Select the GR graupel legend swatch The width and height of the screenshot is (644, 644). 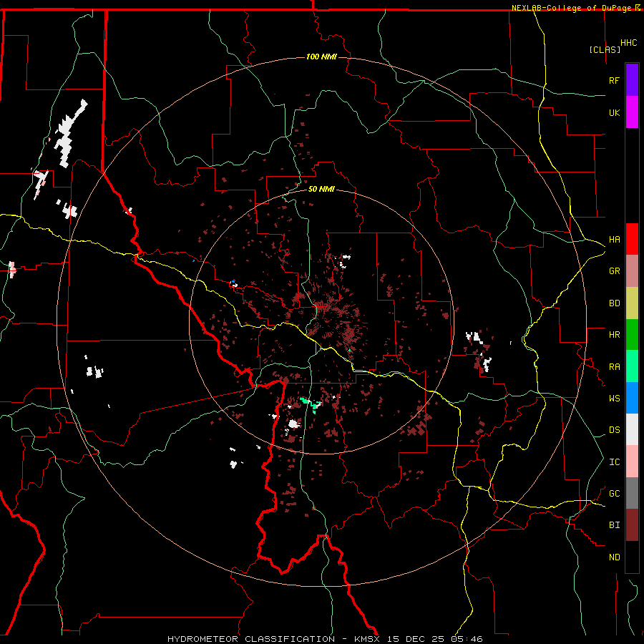(632, 271)
